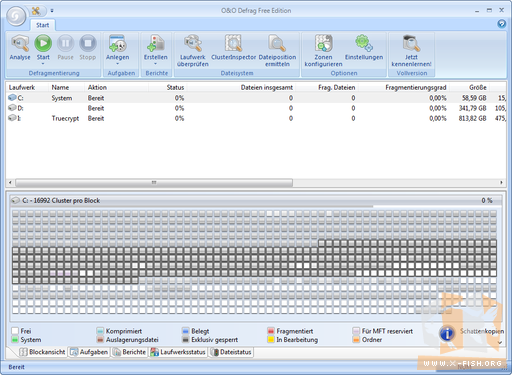
Task: Click the Fragmentiert red legend swatch
Action: pyautogui.click(x=271, y=331)
